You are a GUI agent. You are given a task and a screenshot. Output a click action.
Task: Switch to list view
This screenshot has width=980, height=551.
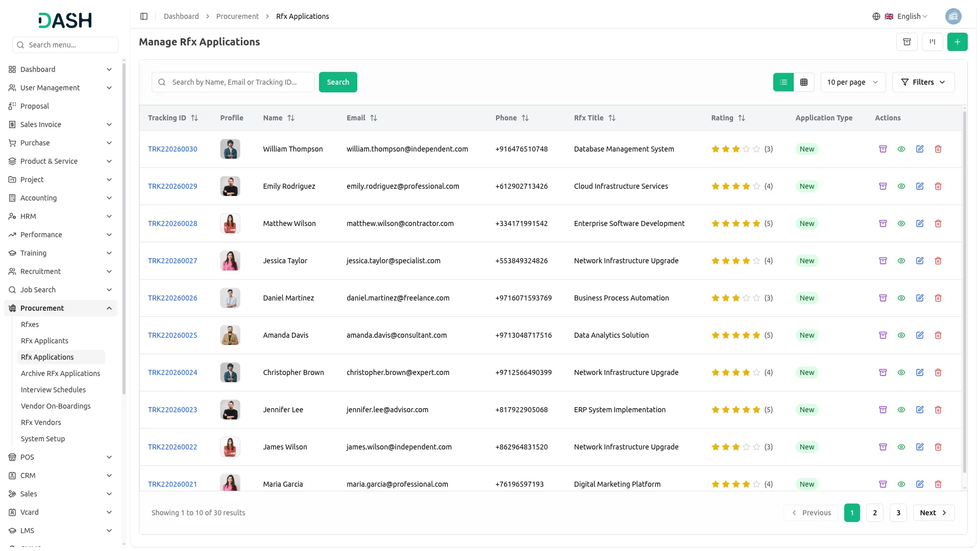point(783,82)
